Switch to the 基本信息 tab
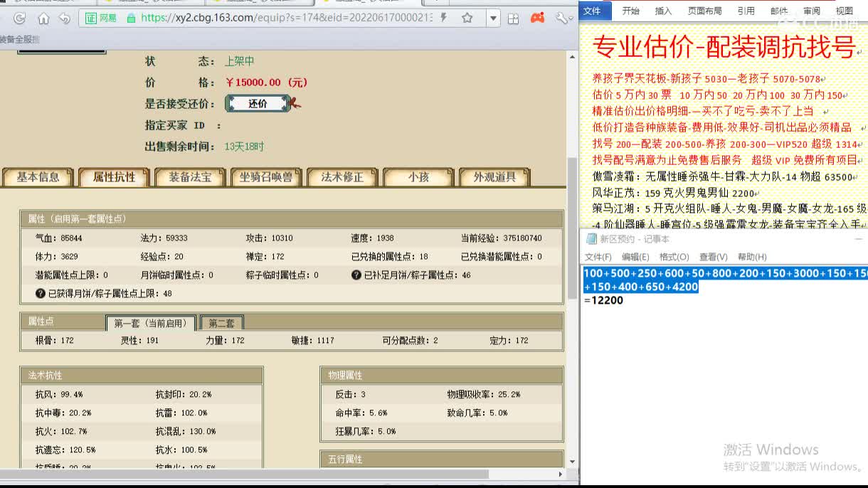 pyautogui.click(x=38, y=177)
